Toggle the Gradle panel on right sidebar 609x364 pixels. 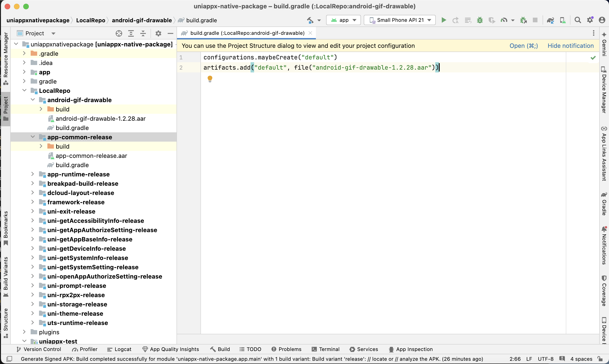click(604, 204)
